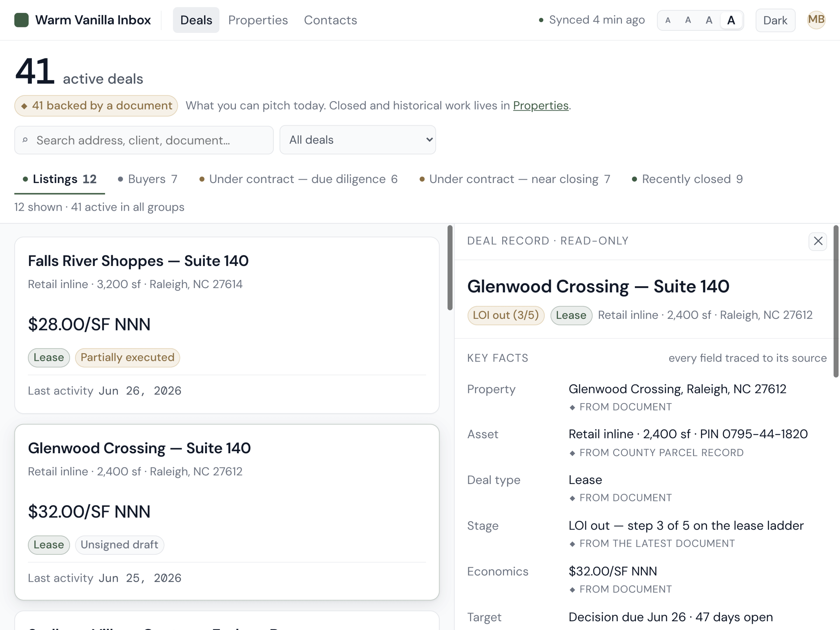The width and height of the screenshot is (840, 630).
Task: Click the Lease badge in deal record header
Action: (x=571, y=315)
